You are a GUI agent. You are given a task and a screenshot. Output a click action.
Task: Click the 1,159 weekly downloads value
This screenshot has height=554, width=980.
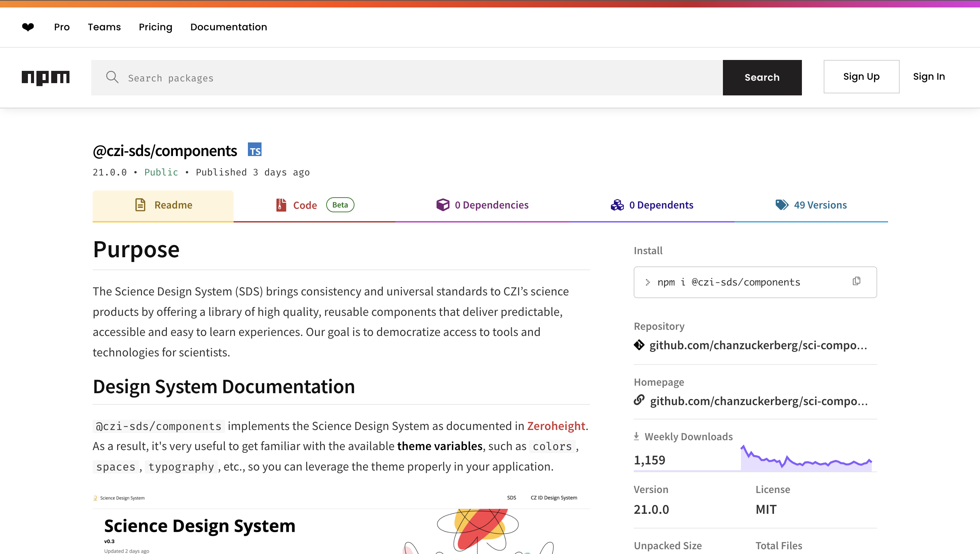[x=649, y=460]
